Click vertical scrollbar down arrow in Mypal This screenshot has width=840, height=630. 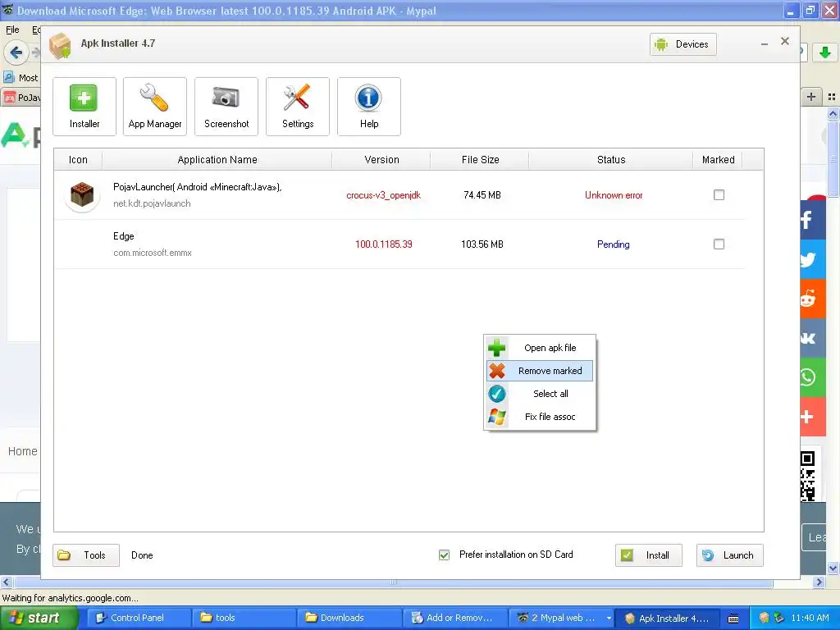pos(833,568)
